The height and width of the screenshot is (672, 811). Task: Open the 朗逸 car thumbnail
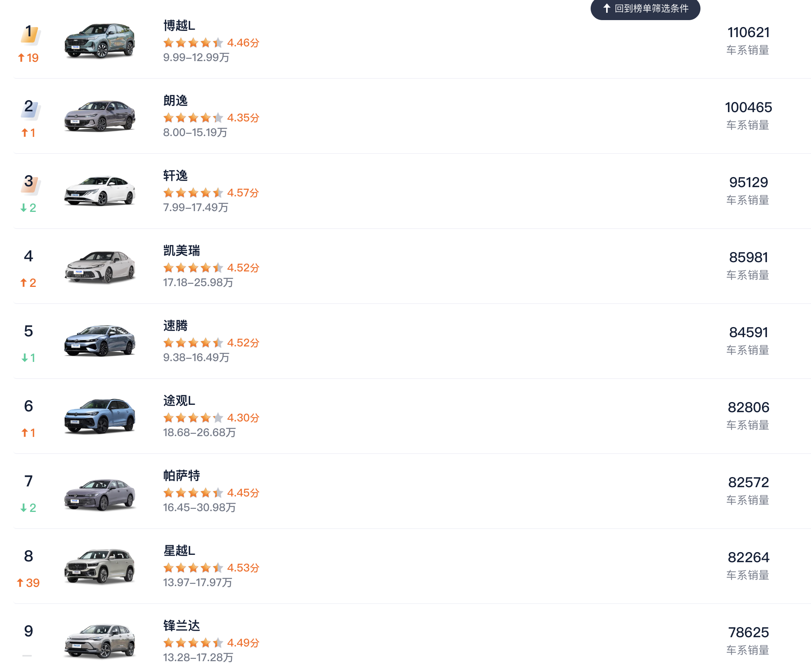[x=100, y=116]
